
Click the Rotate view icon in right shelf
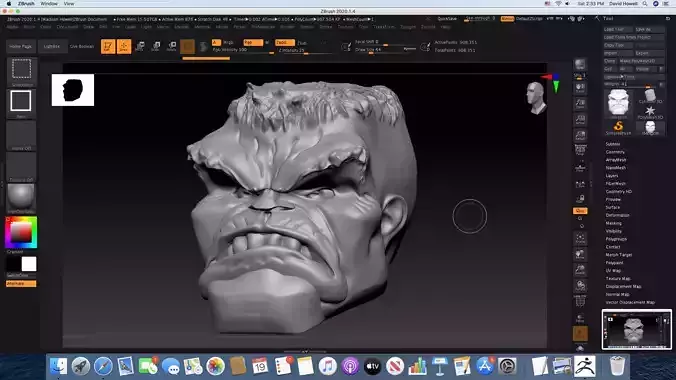(580, 286)
